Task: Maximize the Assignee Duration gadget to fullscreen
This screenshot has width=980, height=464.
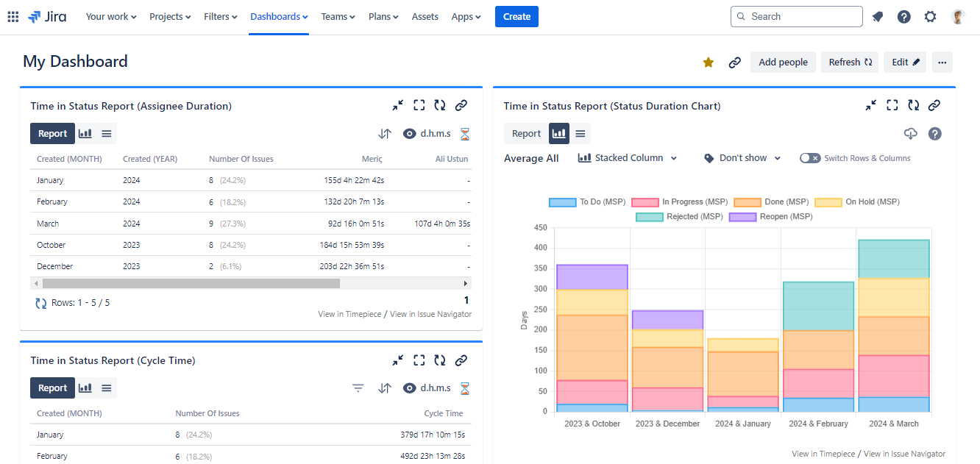Action: (419, 105)
